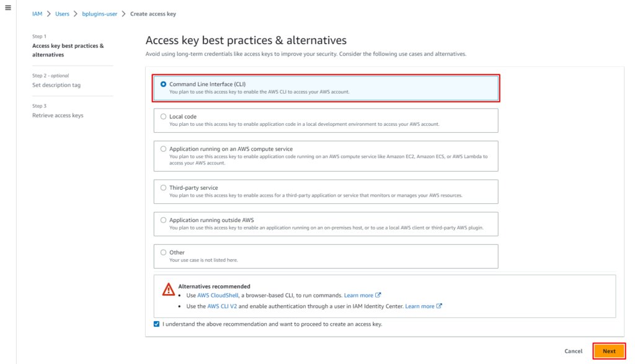Navigate to IAM via the breadcrumb
The width and height of the screenshot is (635, 364).
37,13
